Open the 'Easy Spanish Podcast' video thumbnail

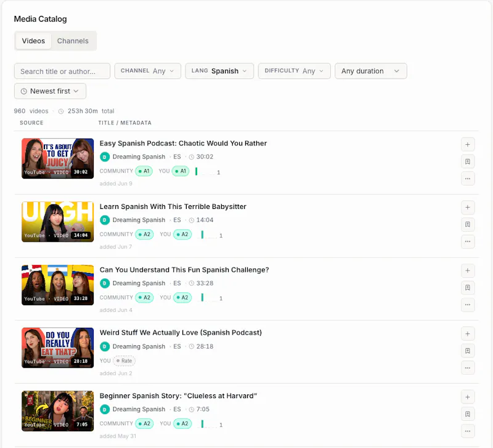click(x=57, y=158)
